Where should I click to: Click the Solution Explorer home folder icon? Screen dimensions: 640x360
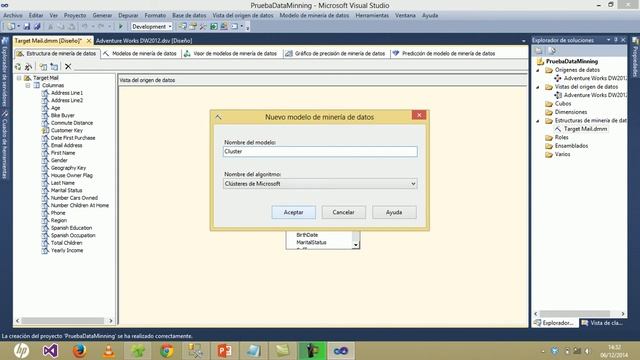(x=539, y=51)
